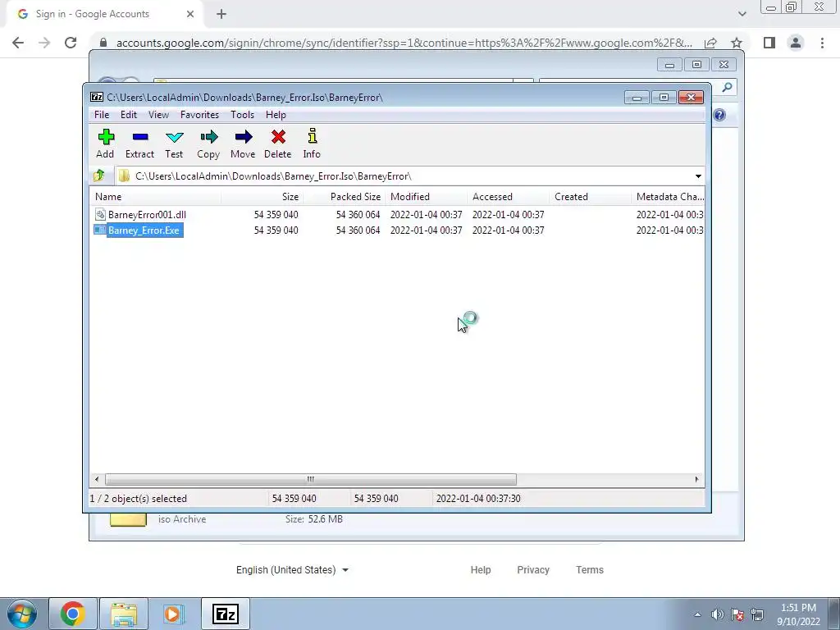Screen dimensions: 840x630
Task: Click scrollbar left arrow in file list
Action: [97, 479]
